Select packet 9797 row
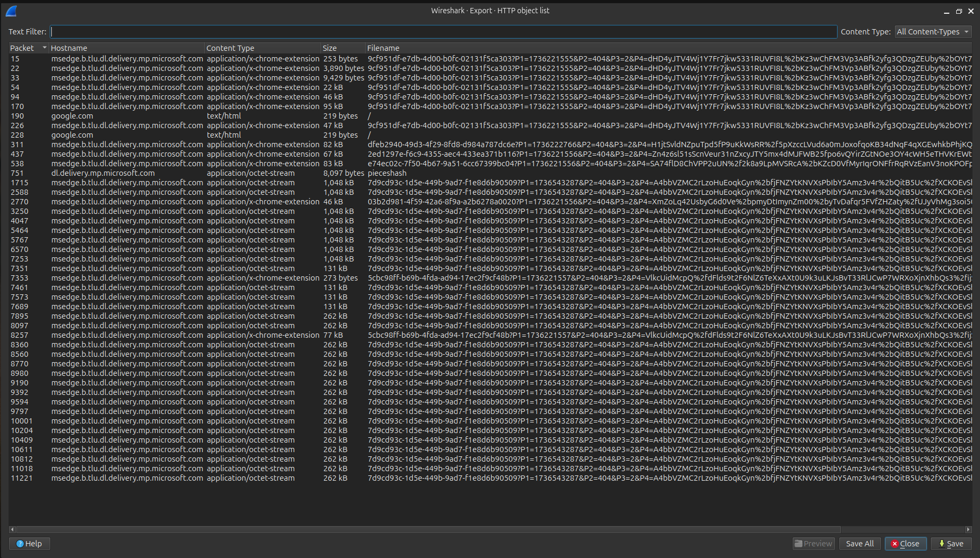Screen dimensions: 980x558 point(491,411)
